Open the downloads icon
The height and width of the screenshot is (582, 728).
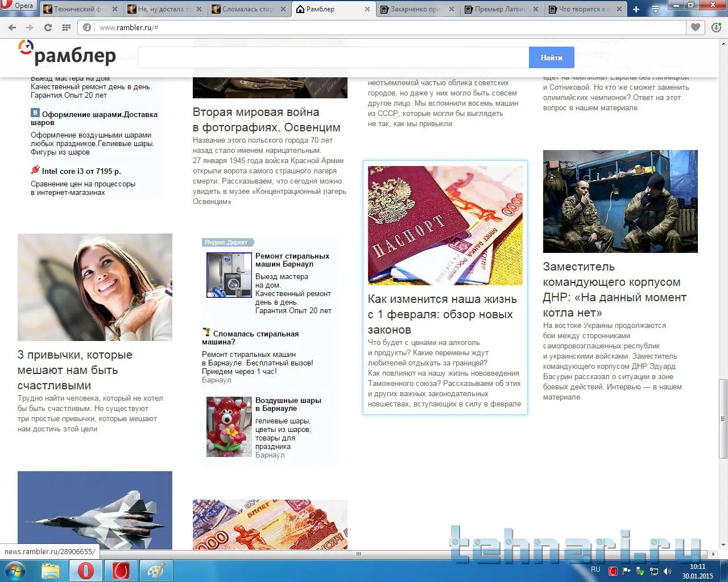tap(716, 27)
